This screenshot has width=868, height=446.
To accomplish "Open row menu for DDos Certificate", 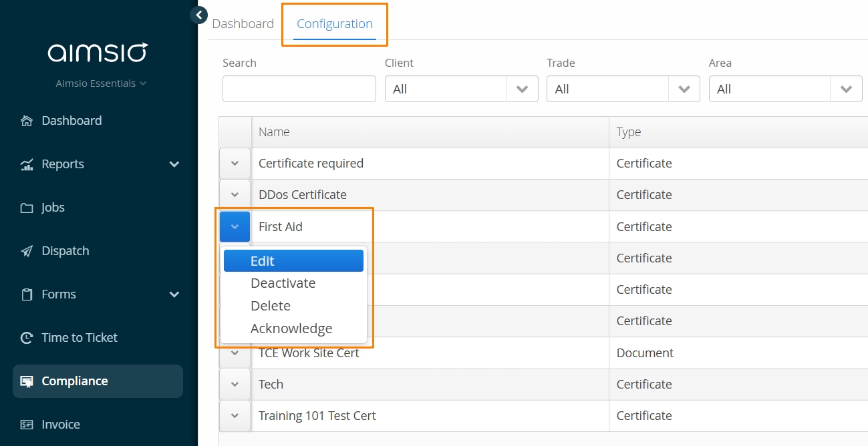I will pyautogui.click(x=235, y=195).
